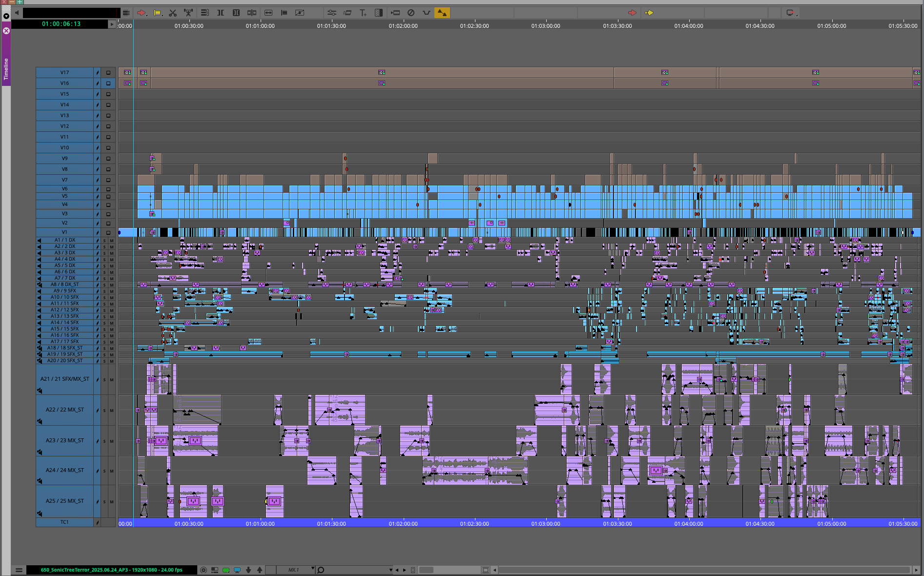Click the Trim mode bracket icon

pyautogui.click(x=221, y=13)
